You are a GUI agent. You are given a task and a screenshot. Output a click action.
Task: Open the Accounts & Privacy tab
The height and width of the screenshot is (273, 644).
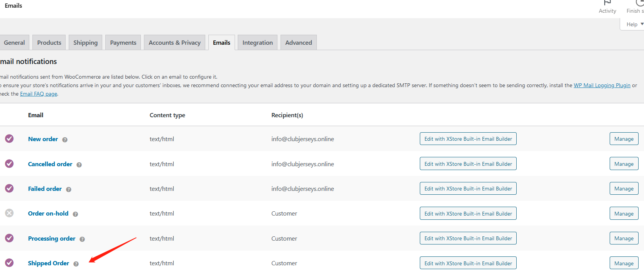[x=174, y=42]
